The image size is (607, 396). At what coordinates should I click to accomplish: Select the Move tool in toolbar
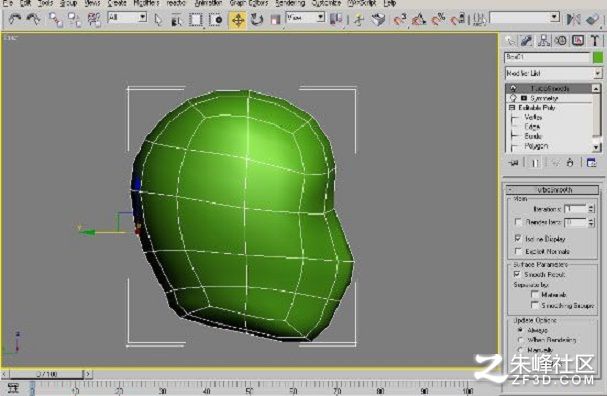pyautogui.click(x=238, y=20)
